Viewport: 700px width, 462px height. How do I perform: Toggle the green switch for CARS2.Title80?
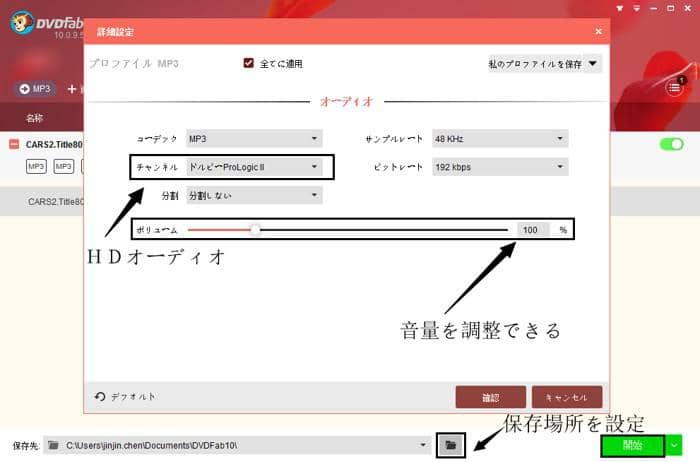[x=671, y=144]
